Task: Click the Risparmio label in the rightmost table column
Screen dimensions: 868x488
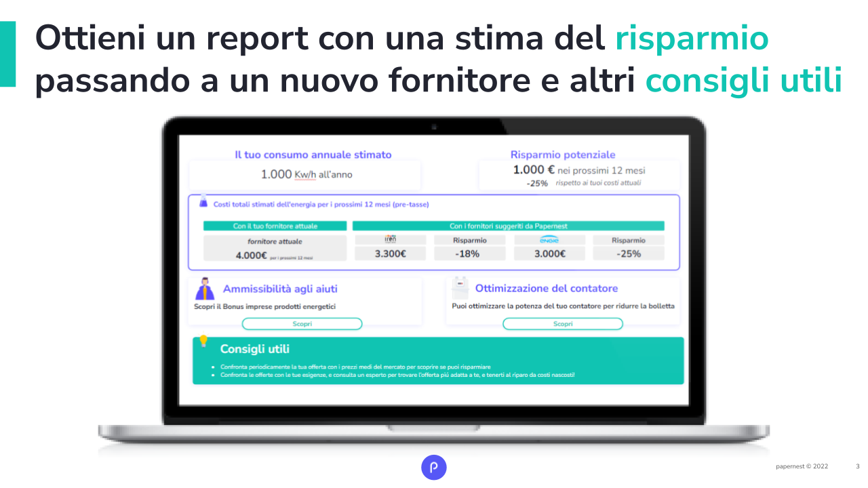Action: click(629, 240)
